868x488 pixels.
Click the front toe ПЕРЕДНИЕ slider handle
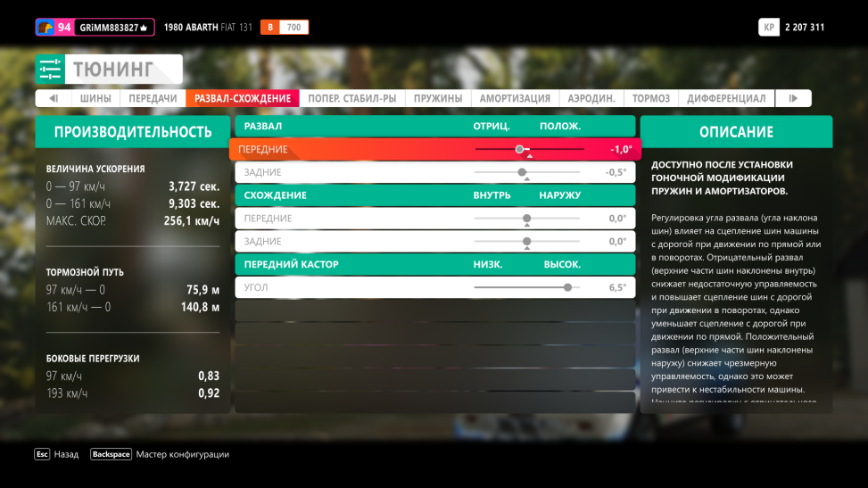[x=526, y=219]
